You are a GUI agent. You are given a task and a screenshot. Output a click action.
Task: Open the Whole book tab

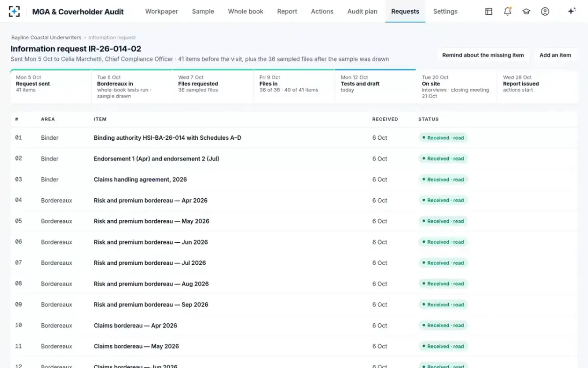tap(245, 11)
